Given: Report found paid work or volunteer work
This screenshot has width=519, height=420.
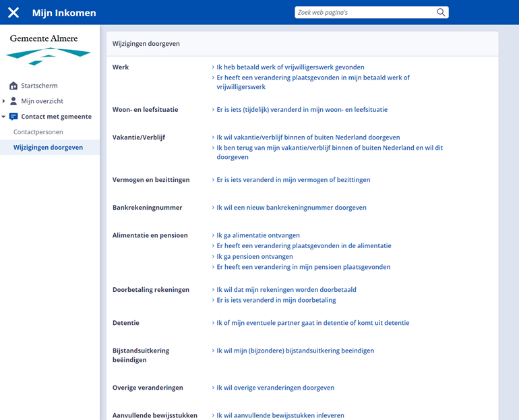Looking at the screenshot, I should [290, 67].
